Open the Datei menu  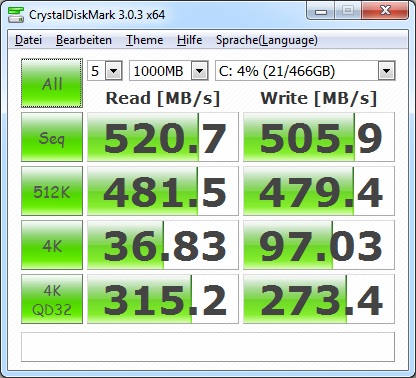click(x=28, y=40)
